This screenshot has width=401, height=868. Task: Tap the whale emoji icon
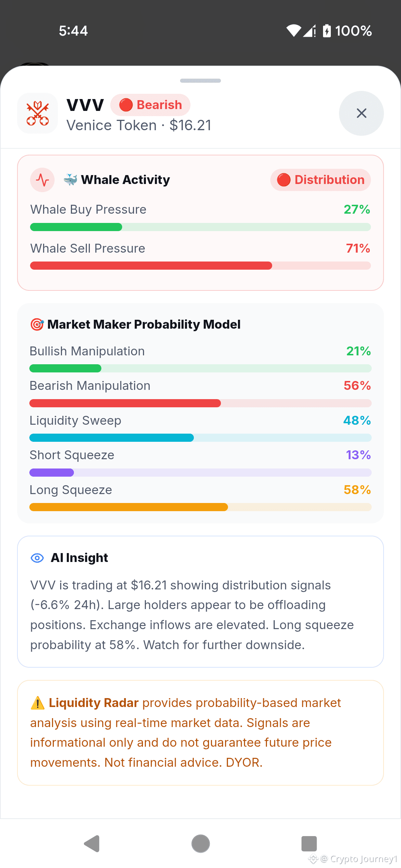click(70, 180)
